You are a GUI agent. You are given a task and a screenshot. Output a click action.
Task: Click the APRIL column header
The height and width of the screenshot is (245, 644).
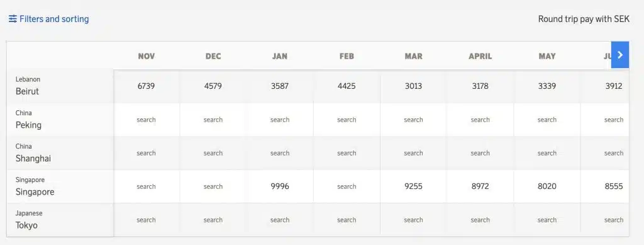pos(480,56)
